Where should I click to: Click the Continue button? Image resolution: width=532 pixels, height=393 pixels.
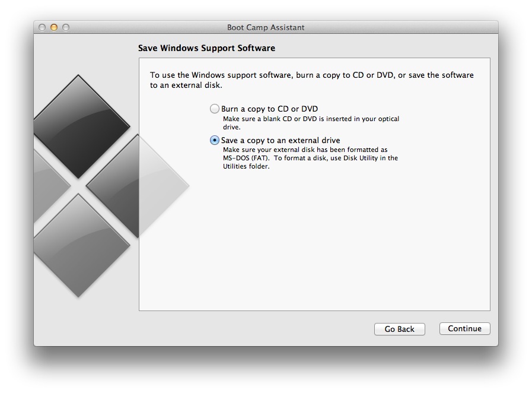[464, 328]
